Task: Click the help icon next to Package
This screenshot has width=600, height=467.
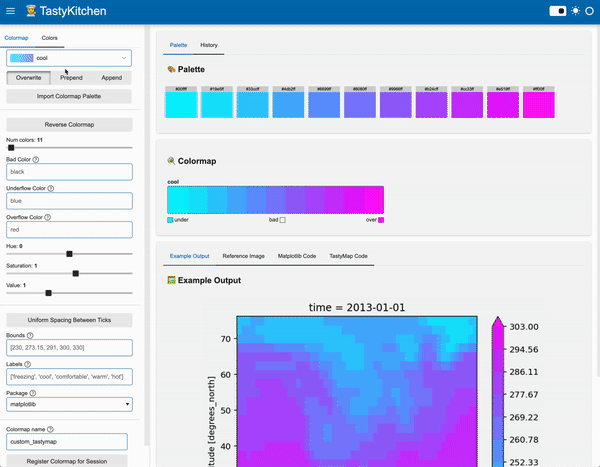Action: pos(33,392)
